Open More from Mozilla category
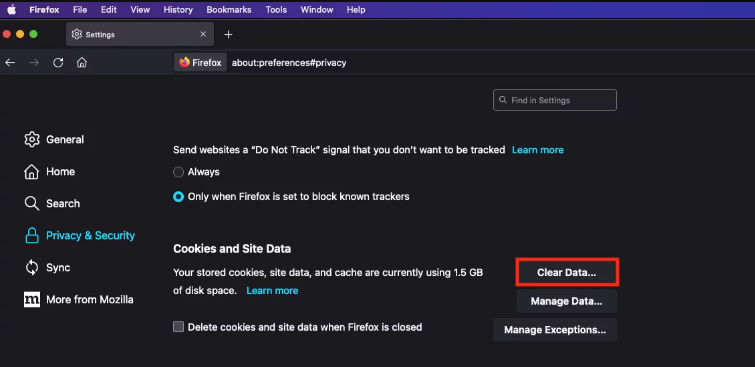This screenshot has height=367, width=755. tap(78, 300)
